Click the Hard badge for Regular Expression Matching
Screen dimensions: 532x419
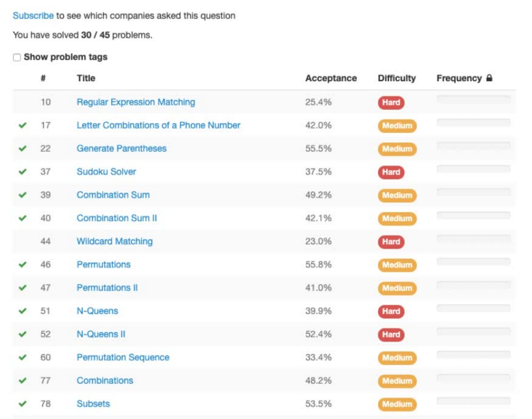[391, 102]
